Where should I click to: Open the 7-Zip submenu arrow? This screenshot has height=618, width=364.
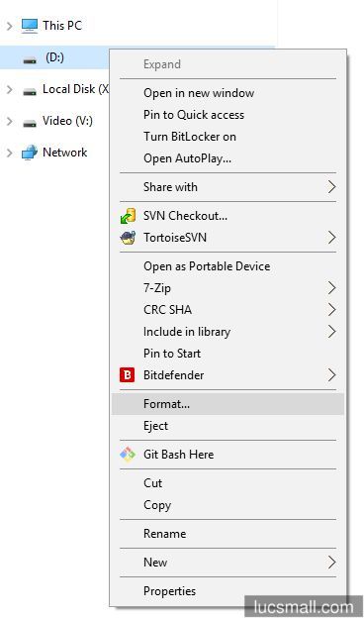point(331,288)
